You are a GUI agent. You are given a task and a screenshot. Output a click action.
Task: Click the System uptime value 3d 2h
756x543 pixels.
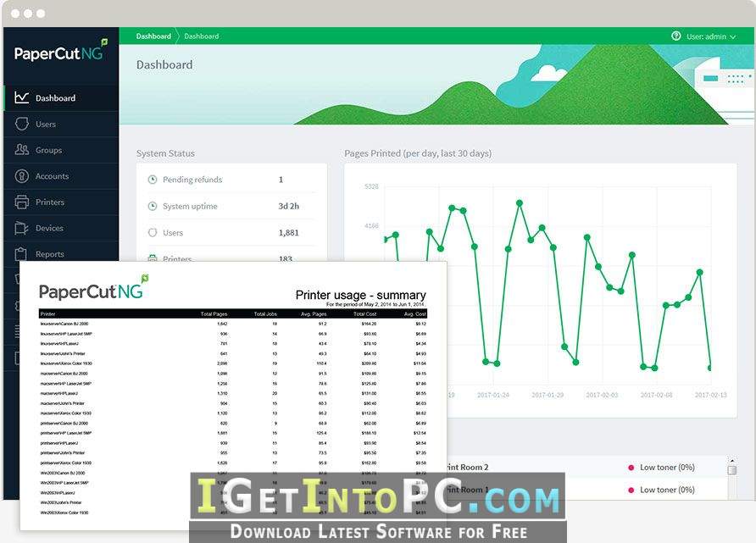pyautogui.click(x=289, y=206)
